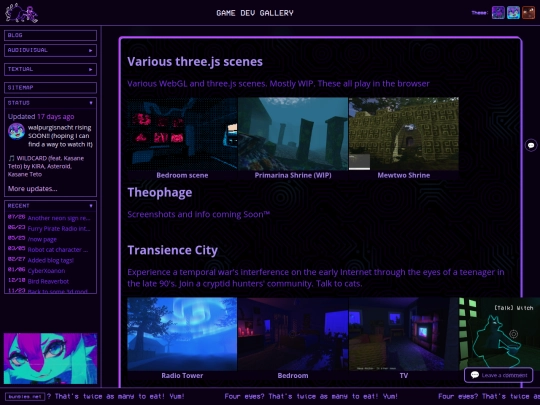Image resolution: width=540 pixels, height=405 pixels.
Task: Click the anime character artwork in sidebar
Action: (50, 358)
